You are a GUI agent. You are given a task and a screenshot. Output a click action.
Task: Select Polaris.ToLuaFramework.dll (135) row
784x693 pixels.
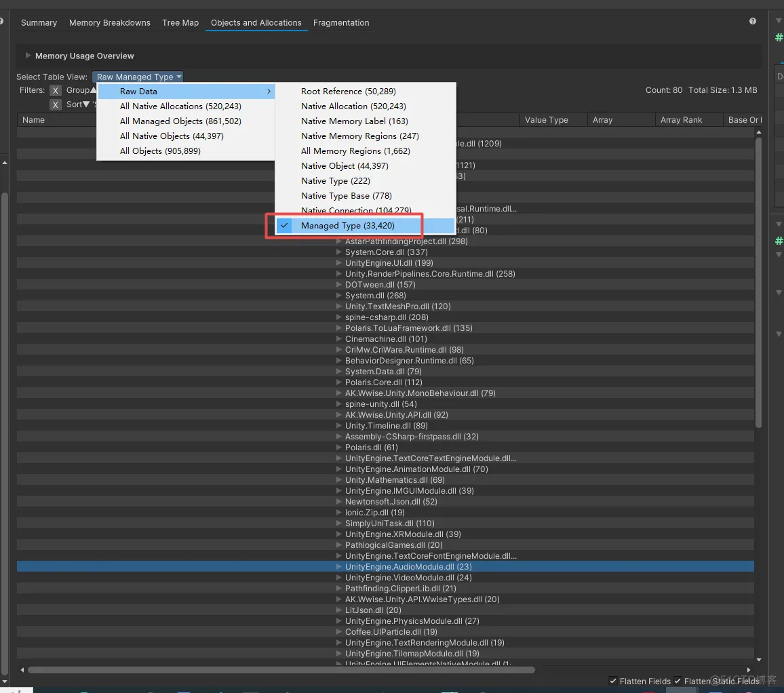click(385, 328)
